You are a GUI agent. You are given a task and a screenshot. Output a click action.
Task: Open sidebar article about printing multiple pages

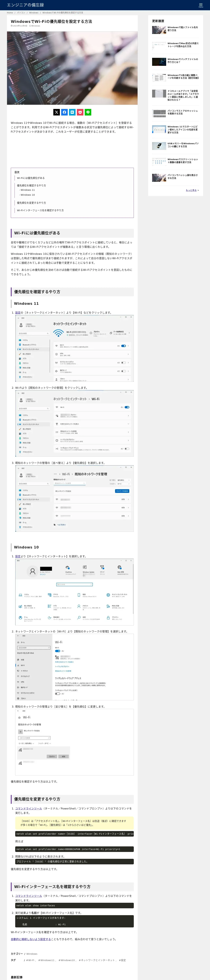click(183, 76)
